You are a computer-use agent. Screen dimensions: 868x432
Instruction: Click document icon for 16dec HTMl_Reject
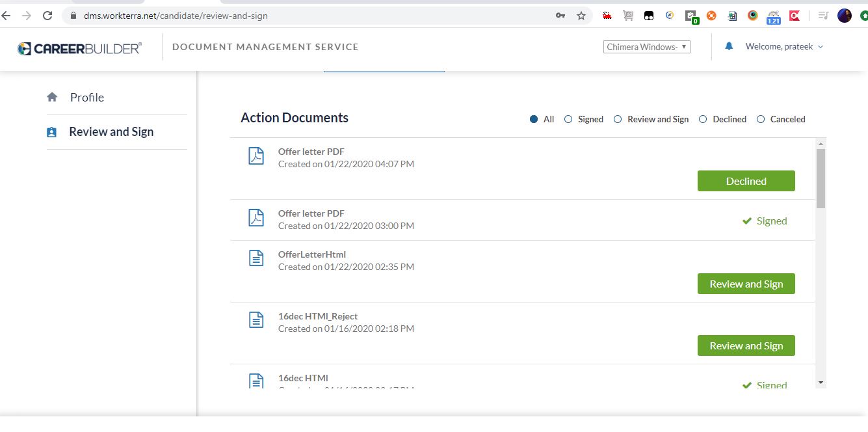[x=257, y=320]
